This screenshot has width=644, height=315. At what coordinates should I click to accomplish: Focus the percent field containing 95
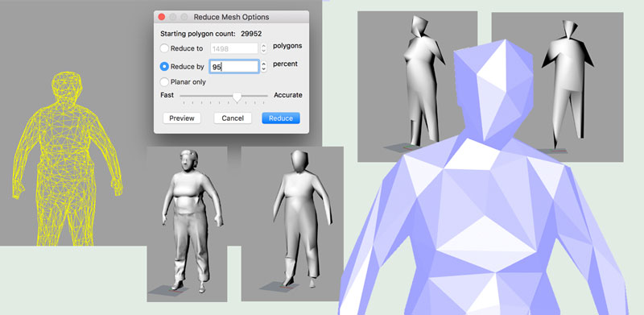(x=234, y=66)
